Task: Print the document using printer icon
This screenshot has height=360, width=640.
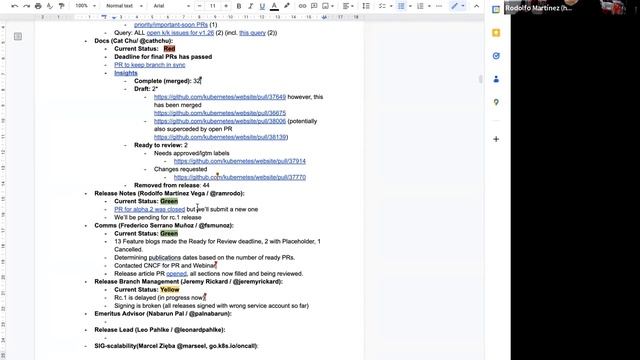Action: (38, 6)
